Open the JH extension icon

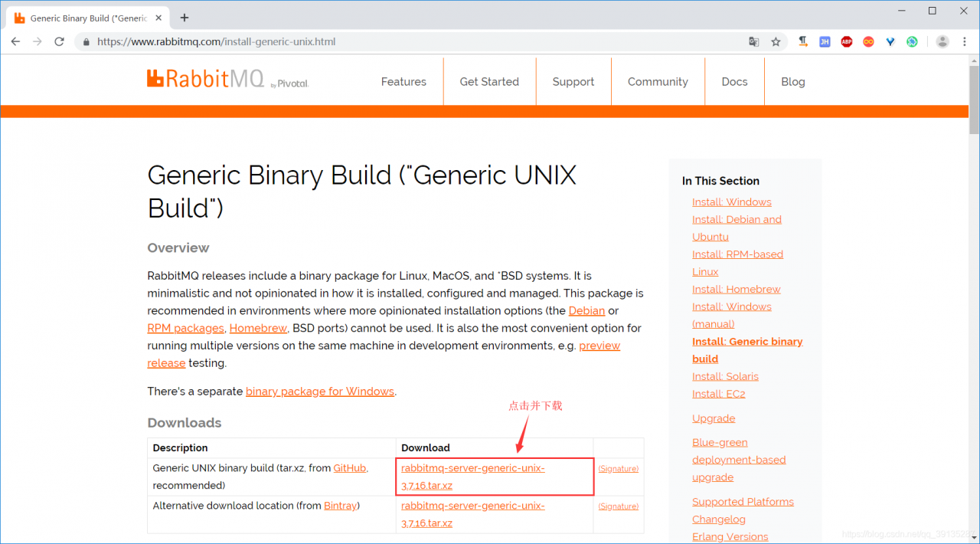pos(825,41)
